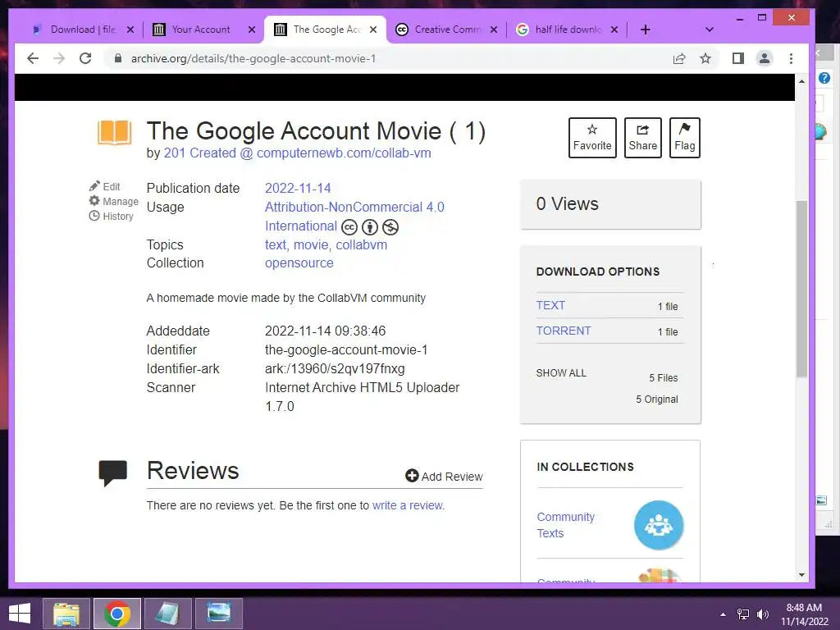Reload the archive.org page

pyautogui.click(x=85, y=58)
